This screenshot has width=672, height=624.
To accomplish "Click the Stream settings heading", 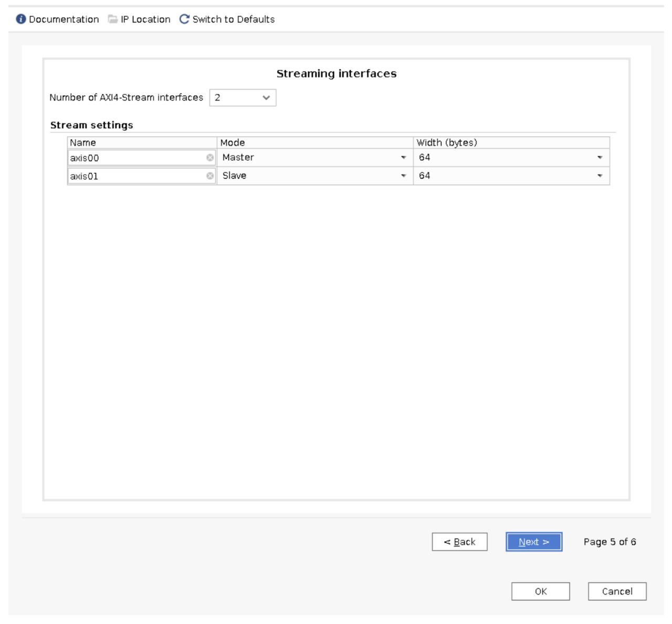I will tap(92, 125).
